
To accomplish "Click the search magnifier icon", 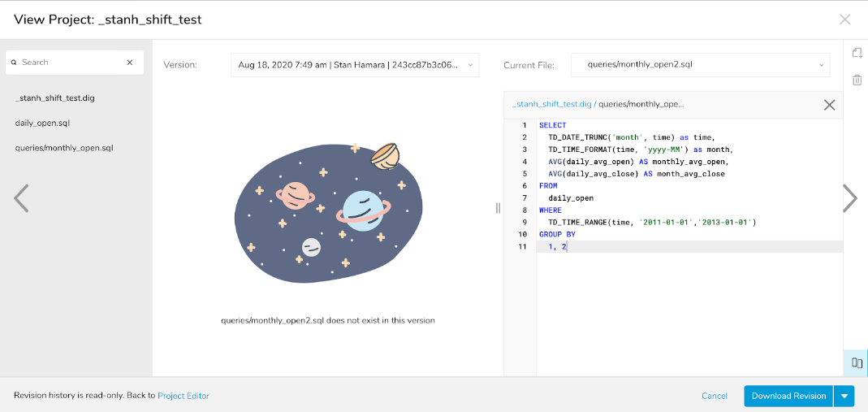I will click(14, 63).
